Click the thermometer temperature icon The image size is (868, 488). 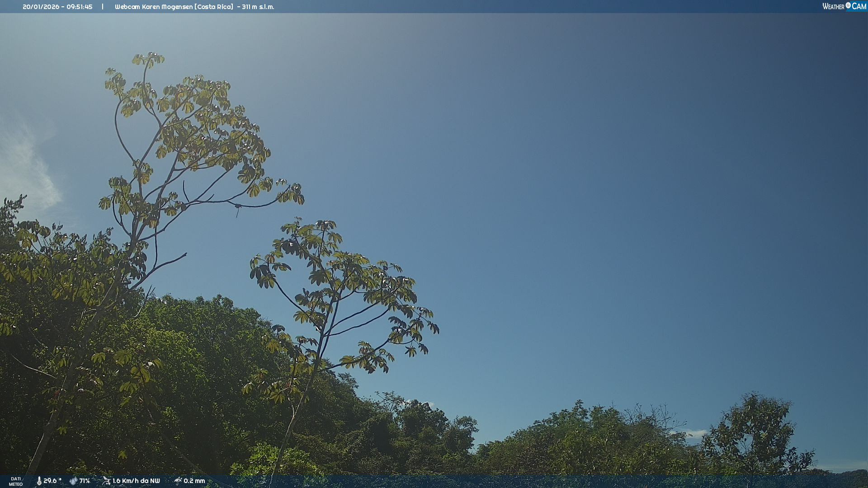point(39,481)
